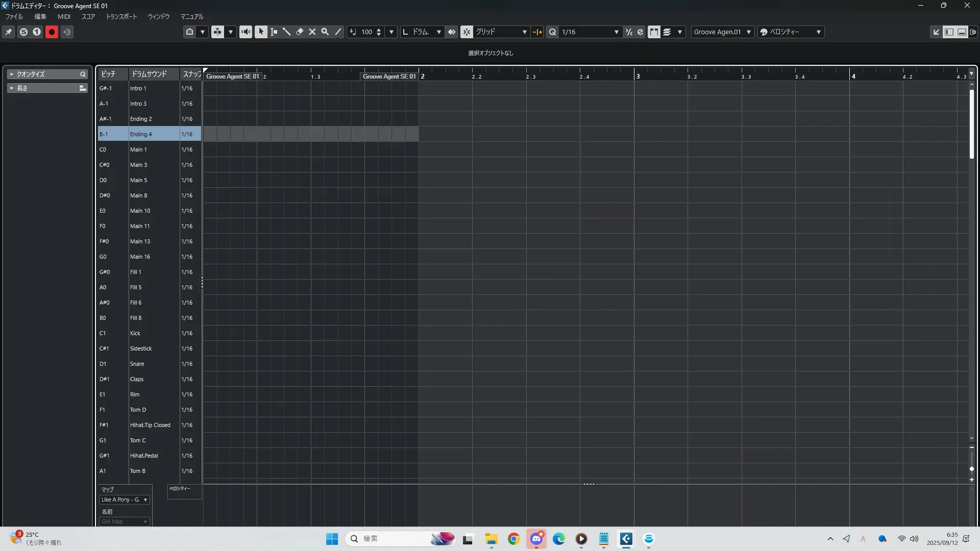Image resolution: width=980 pixels, height=551 pixels.
Task: Click bar 3 on the ruler
Action: point(638,76)
